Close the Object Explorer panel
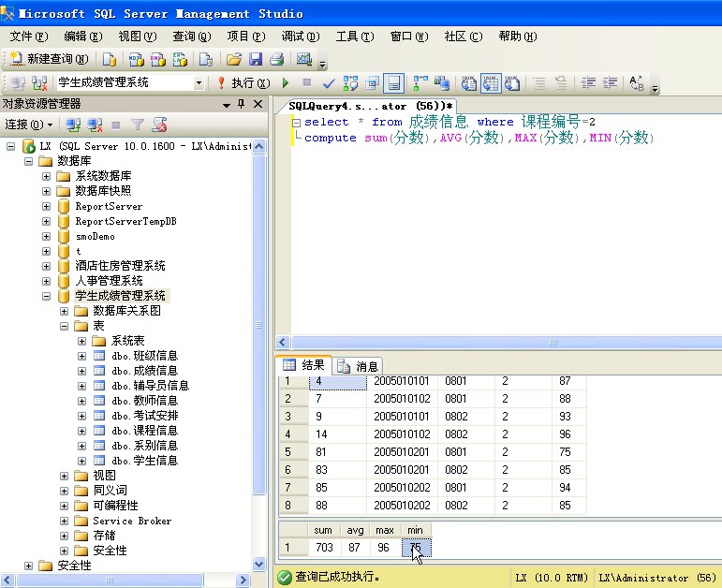Image resolution: width=722 pixels, height=588 pixels. [x=258, y=104]
